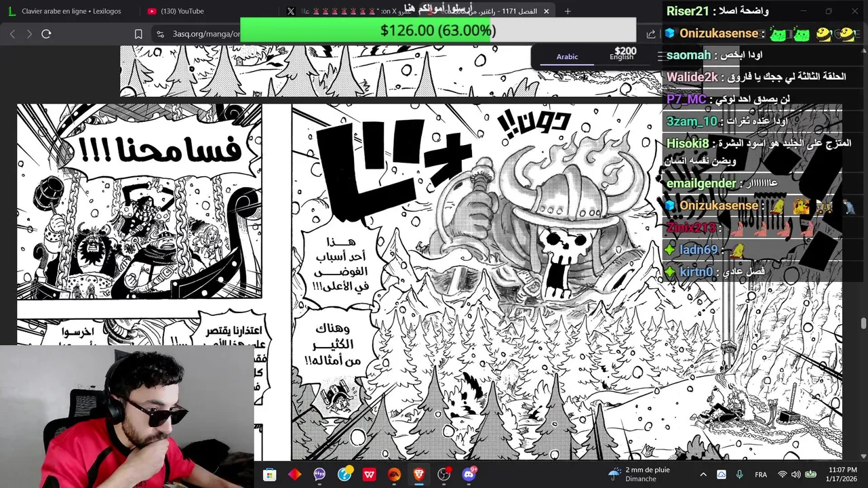Open Microsoft Store from the taskbar
This screenshot has height=488, width=868.
coord(269,474)
